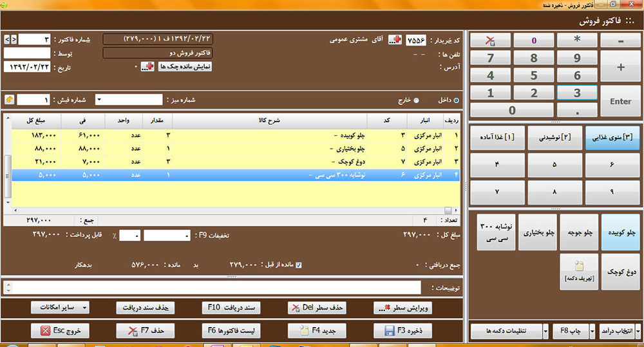Add چلو بختیاری item tile
This screenshot has width=644, height=347.
[x=538, y=232]
